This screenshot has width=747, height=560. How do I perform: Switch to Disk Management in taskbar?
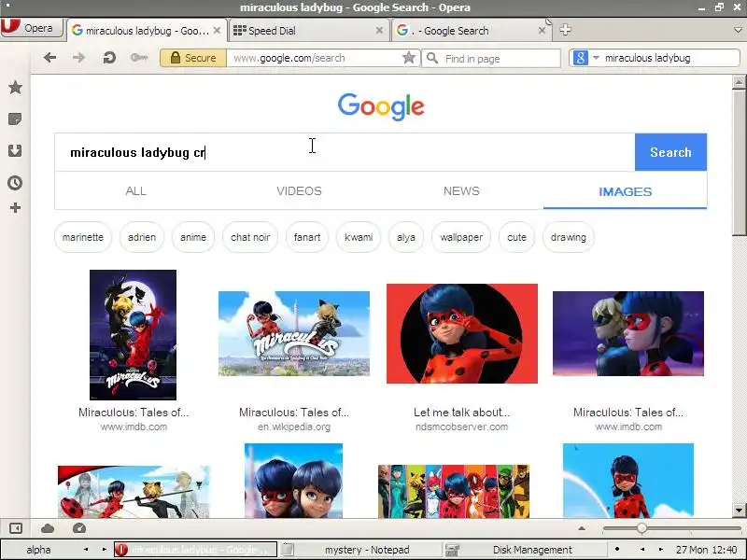click(525, 550)
